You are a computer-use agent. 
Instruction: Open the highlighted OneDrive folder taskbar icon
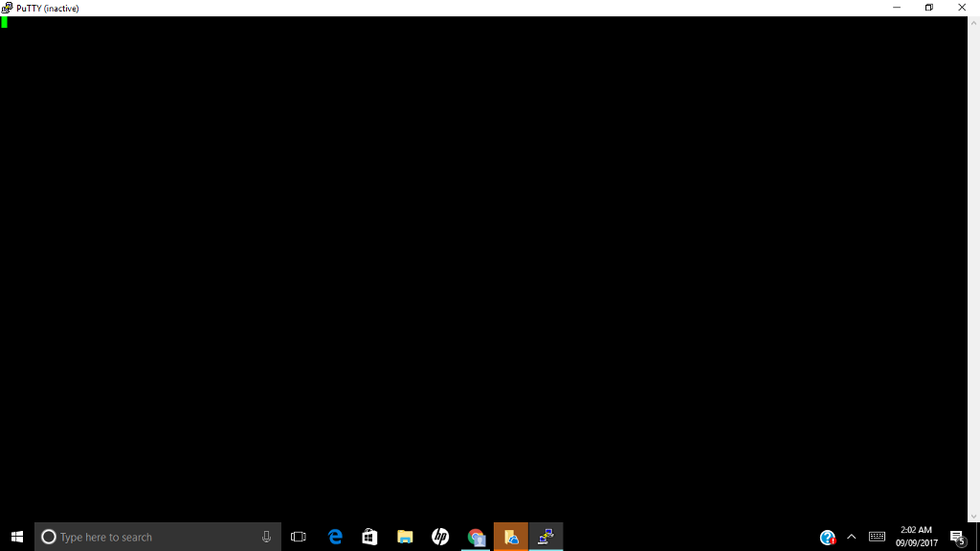(x=511, y=537)
